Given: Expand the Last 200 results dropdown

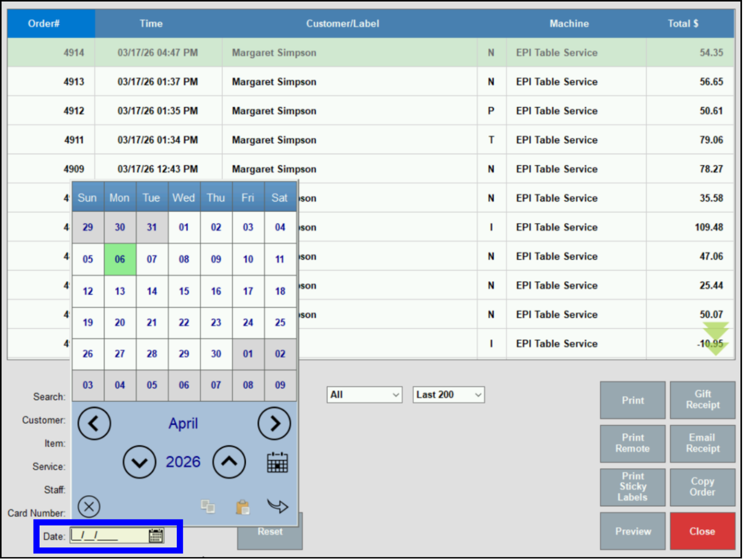Looking at the screenshot, I should [x=448, y=395].
